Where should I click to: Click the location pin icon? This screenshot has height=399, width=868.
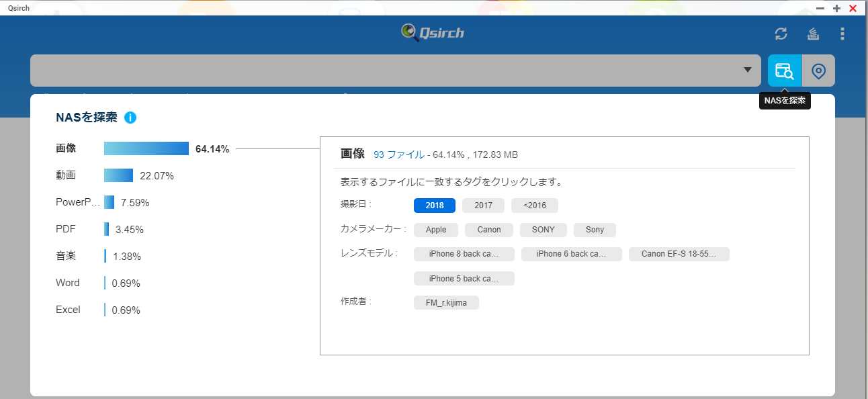tap(818, 71)
